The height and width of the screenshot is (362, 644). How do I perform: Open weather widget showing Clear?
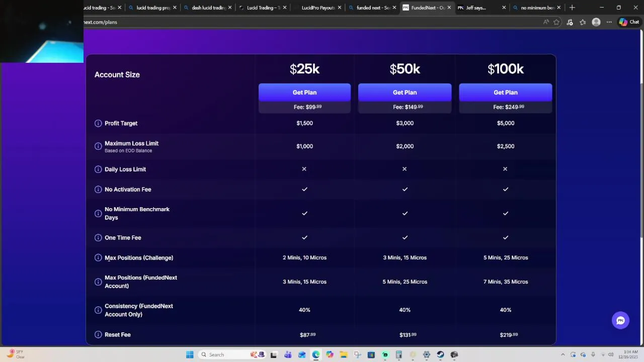point(15,354)
